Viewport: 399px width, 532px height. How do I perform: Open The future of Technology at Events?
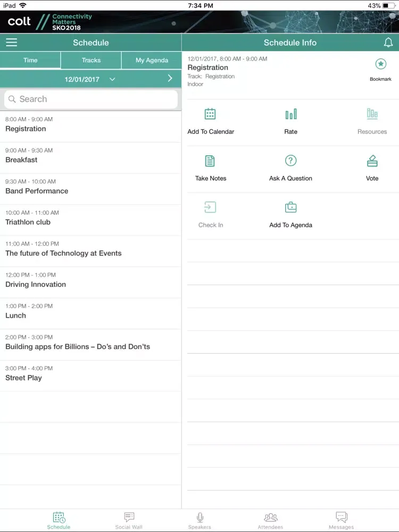90,252
